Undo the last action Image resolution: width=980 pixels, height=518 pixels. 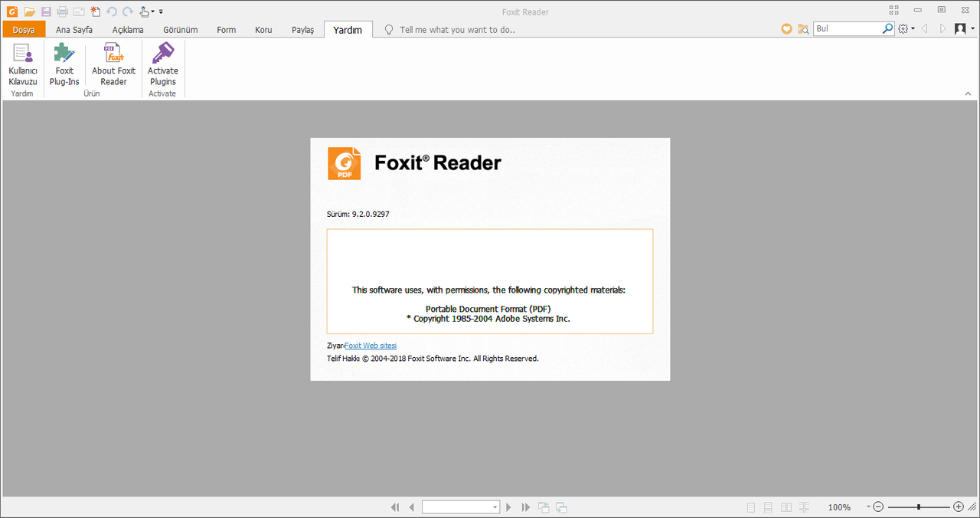tap(112, 11)
